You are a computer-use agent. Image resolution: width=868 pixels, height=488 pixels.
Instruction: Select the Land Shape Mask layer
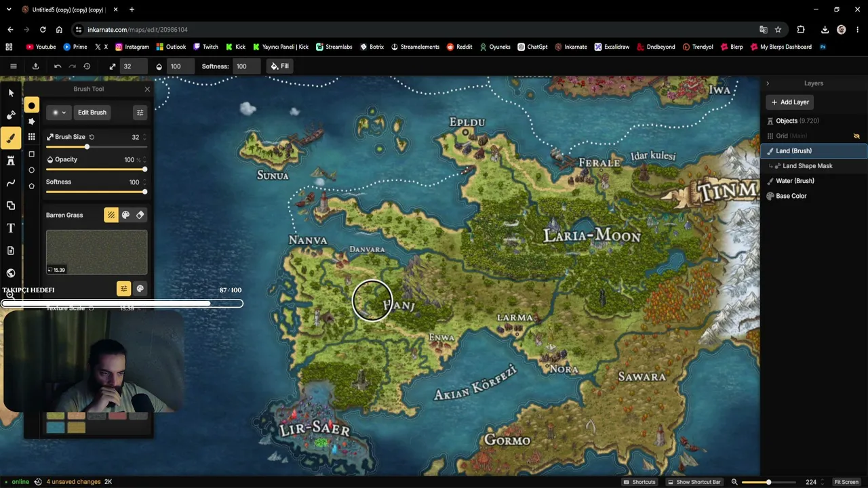[813, 166]
